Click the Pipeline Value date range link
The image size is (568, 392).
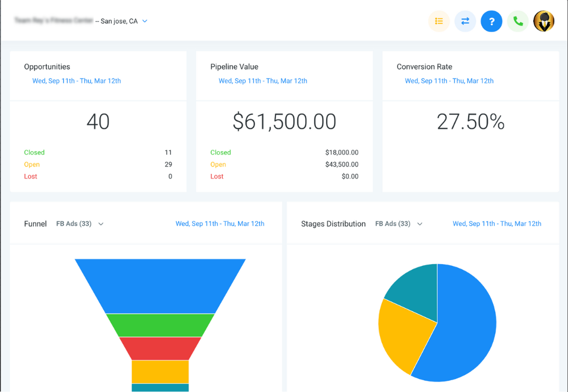[263, 81]
